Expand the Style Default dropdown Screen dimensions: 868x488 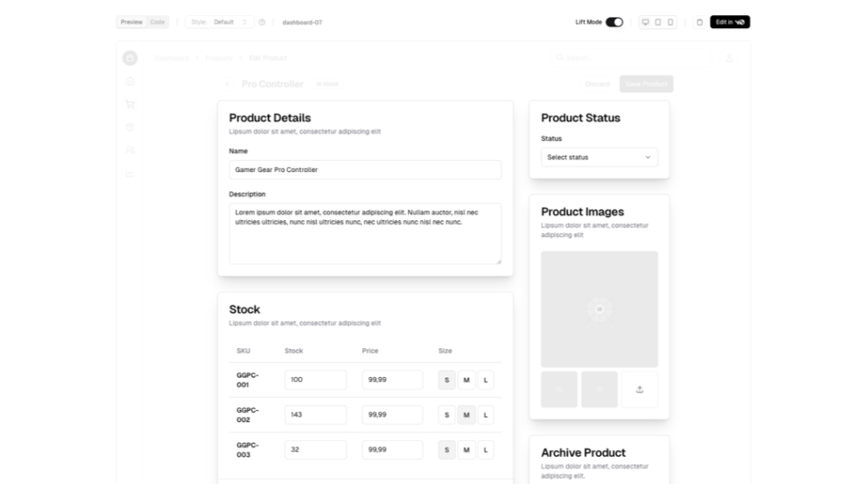click(x=220, y=22)
